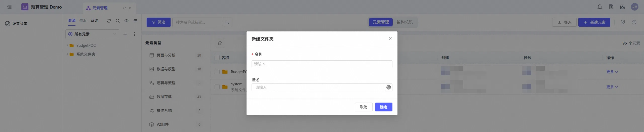644x132 pixels.
Task: Expand 系统文件夹 tree folder
Action: coord(68,54)
